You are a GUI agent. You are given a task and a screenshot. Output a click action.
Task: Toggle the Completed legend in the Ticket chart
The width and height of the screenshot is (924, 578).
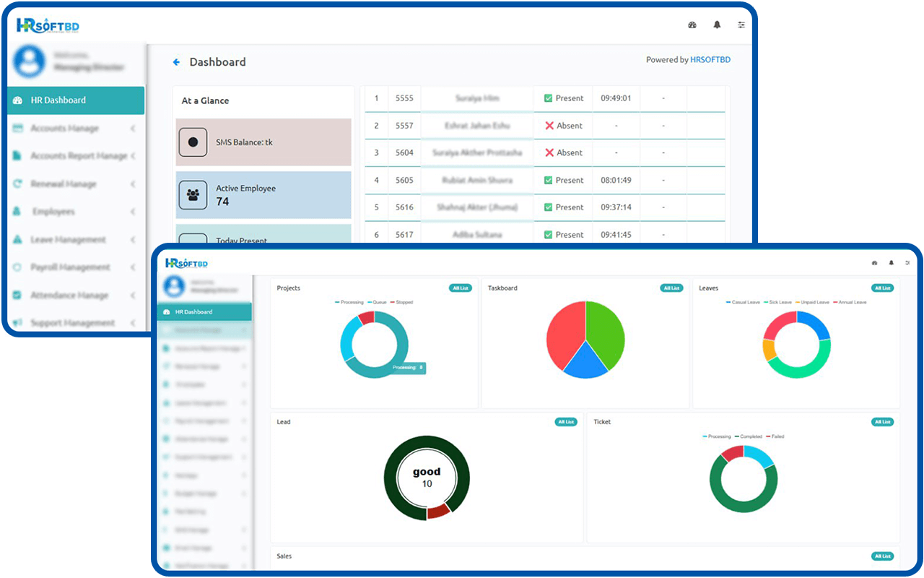point(748,436)
